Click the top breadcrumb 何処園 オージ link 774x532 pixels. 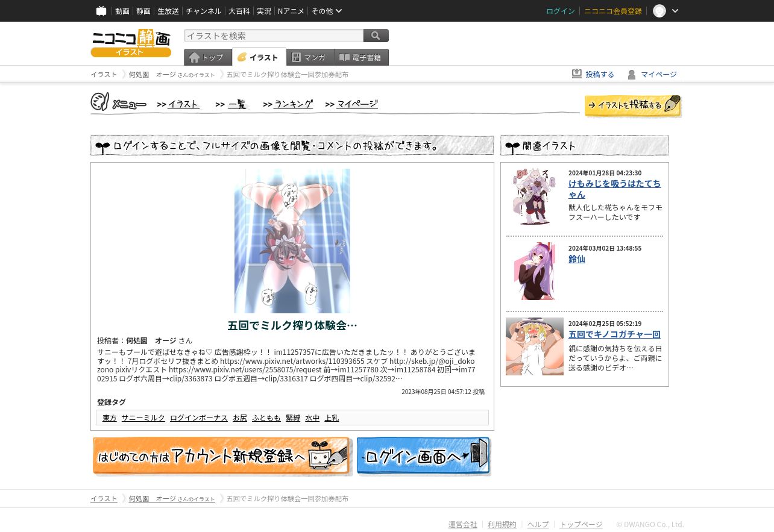tap(171, 74)
